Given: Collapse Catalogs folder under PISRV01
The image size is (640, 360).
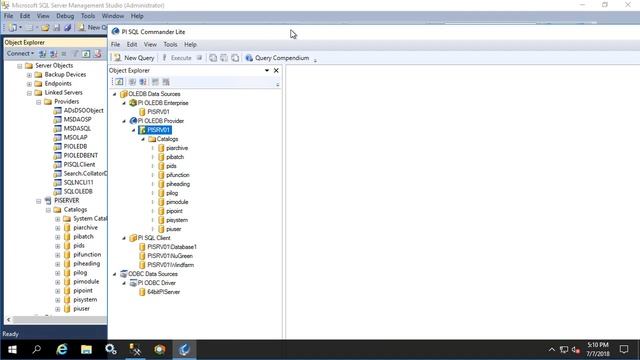Looking at the screenshot, I should pos(143,139).
